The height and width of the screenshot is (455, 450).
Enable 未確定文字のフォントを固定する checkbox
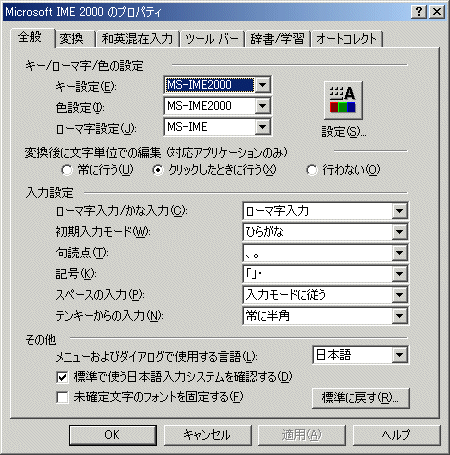(62, 397)
